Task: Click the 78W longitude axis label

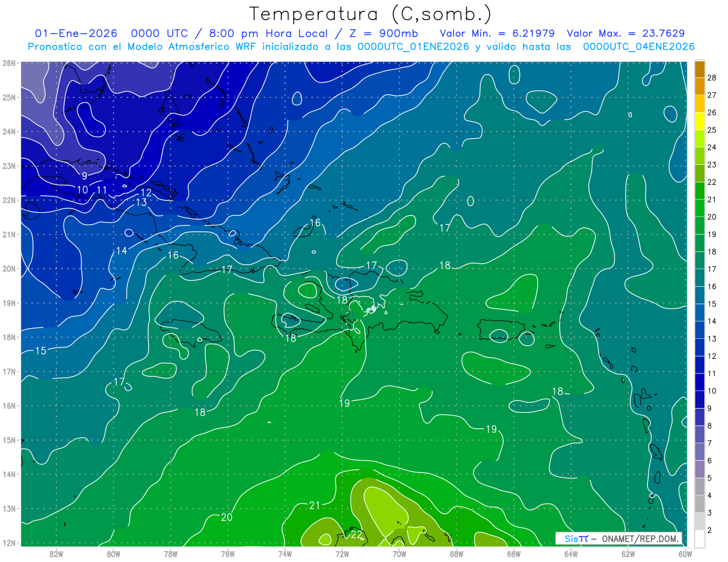Action: pos(170,553)
